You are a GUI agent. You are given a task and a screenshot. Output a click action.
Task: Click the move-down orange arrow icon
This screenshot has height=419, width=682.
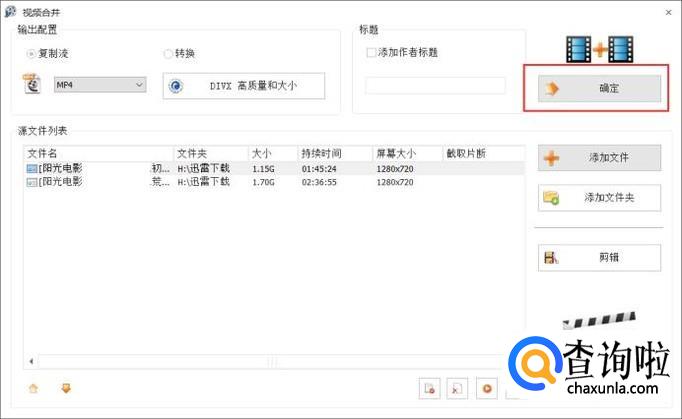(x=66, y=388)
